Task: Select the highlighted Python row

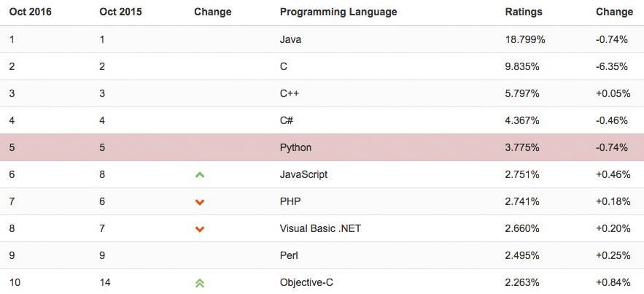Action: click(322, 147)
